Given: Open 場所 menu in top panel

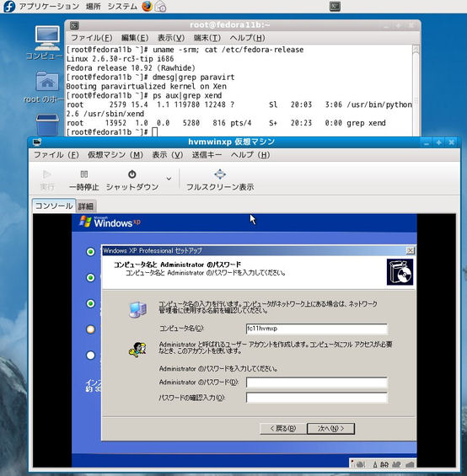Looking at the screenshot, I should (93, 7).
